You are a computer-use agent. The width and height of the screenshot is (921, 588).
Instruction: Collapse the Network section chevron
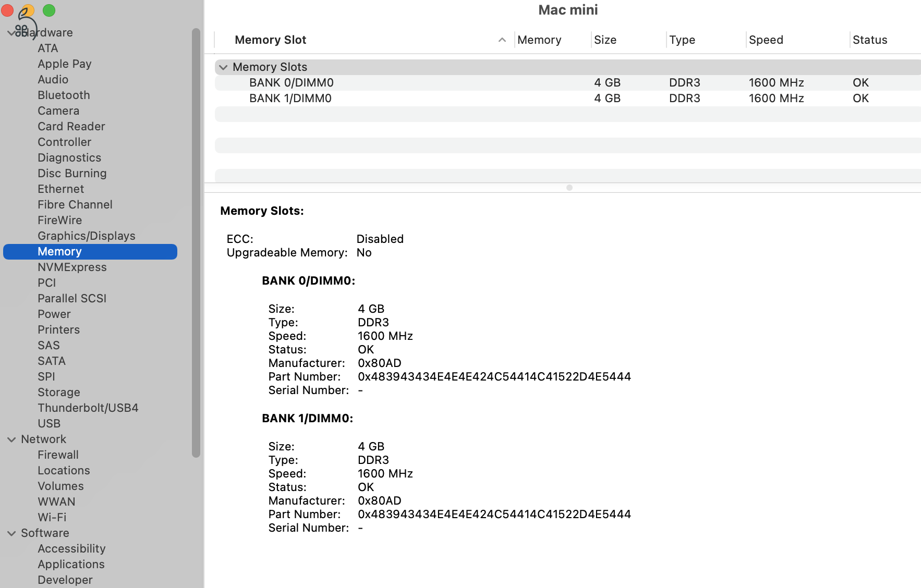11,439
